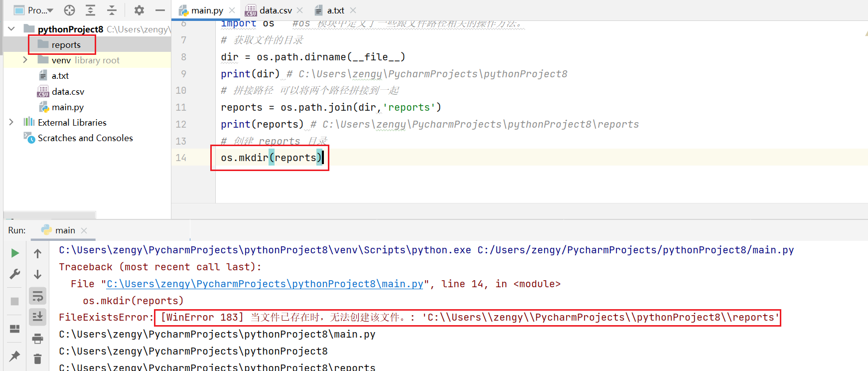
Task: Open the main.py link in traceback
Action: tap(265, 284)
